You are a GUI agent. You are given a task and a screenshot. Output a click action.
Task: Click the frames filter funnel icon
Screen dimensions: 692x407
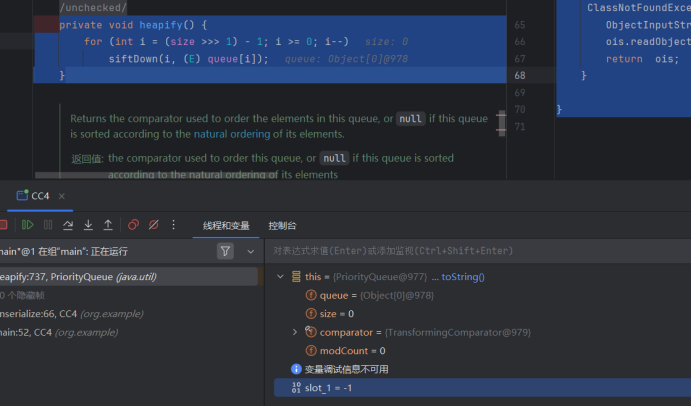(226, 252)
